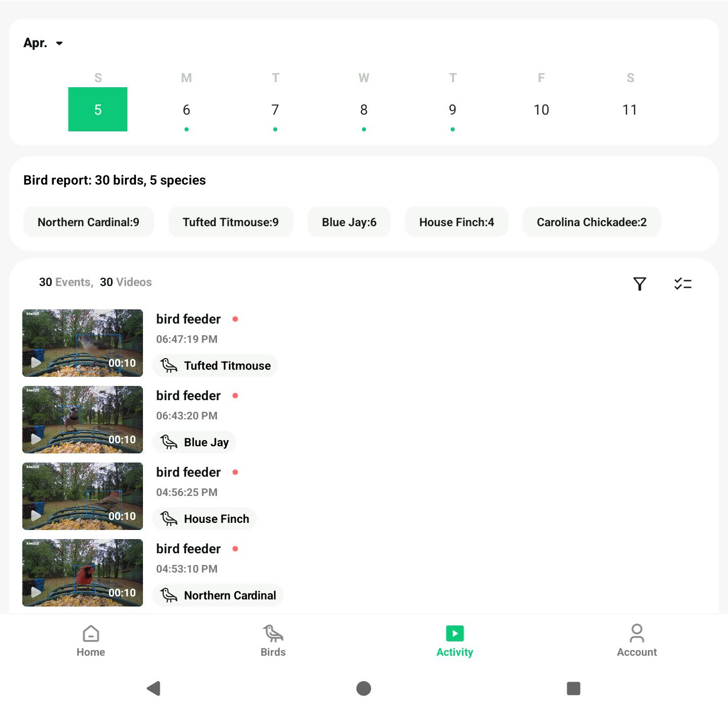The image size is (728, 710).
Task: Select the Carolina Chickadee:2 chip
Action: (x=591, y=222)
